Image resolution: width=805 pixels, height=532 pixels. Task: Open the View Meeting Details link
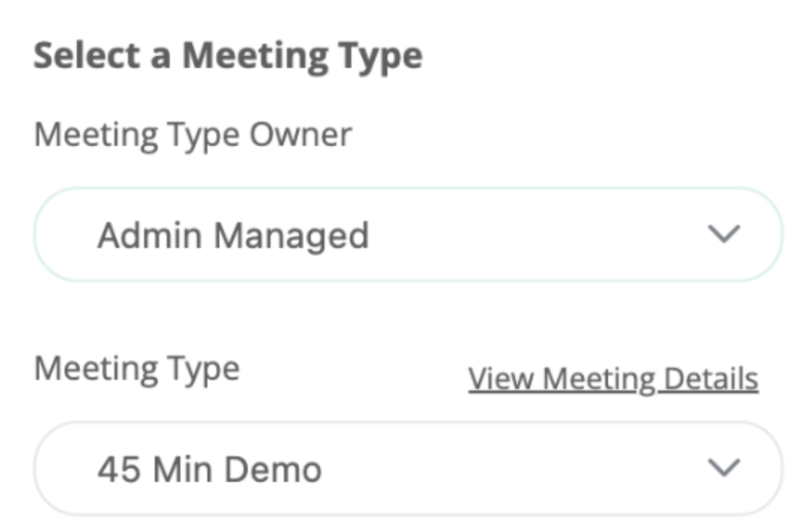[613, 379]
